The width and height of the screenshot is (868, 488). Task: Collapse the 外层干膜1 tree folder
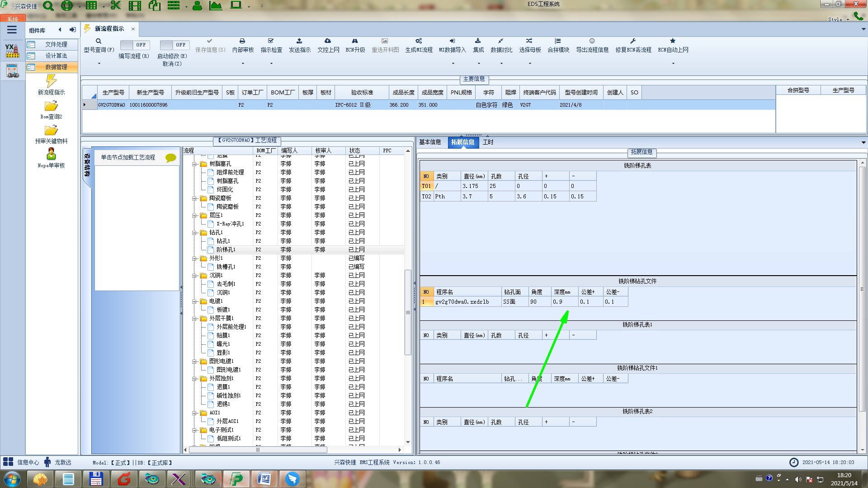194,319
